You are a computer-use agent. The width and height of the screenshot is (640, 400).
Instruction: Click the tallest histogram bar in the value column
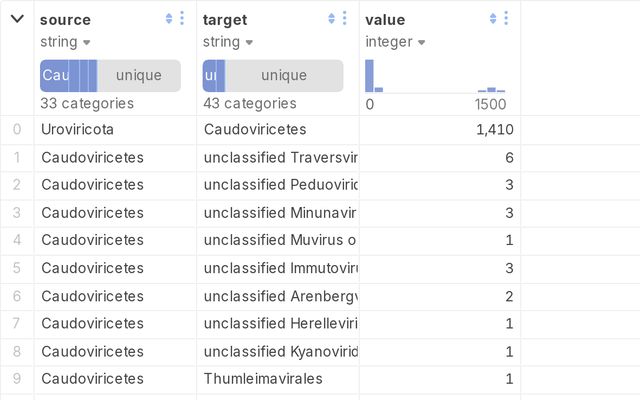(x=369, y=76)
